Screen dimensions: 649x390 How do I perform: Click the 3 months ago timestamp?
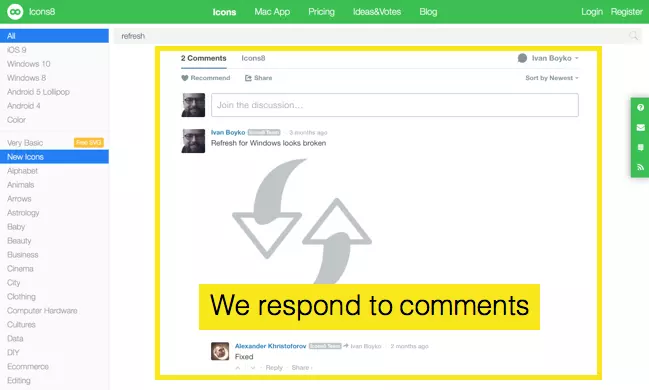point(308,132)
